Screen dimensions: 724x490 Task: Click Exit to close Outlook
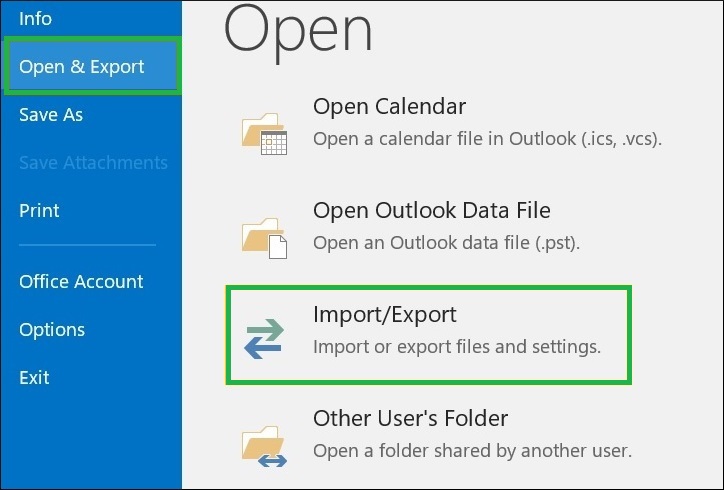click(x=34, y=377)
